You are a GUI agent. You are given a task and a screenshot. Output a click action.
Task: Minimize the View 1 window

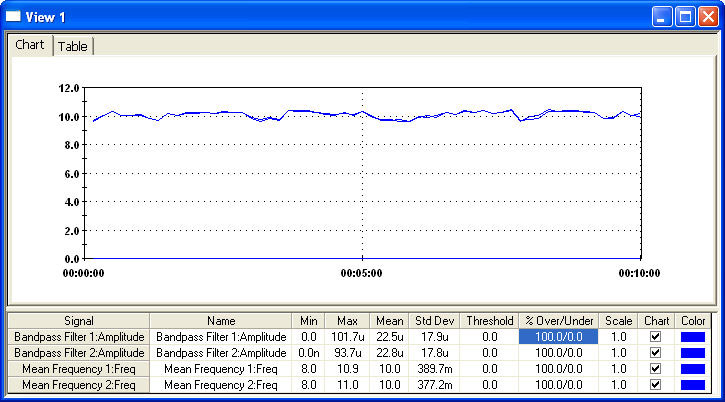(662, 17)
